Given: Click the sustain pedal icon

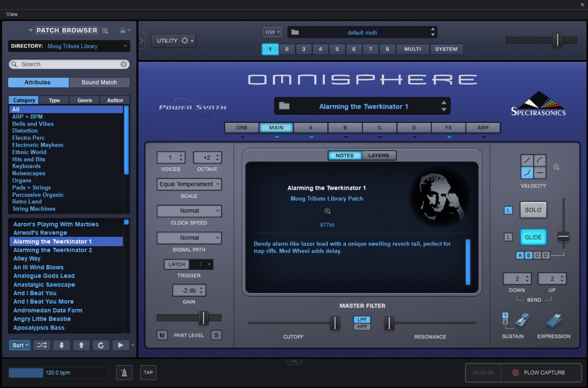Looking at the screenshot, I should point(522,320).
